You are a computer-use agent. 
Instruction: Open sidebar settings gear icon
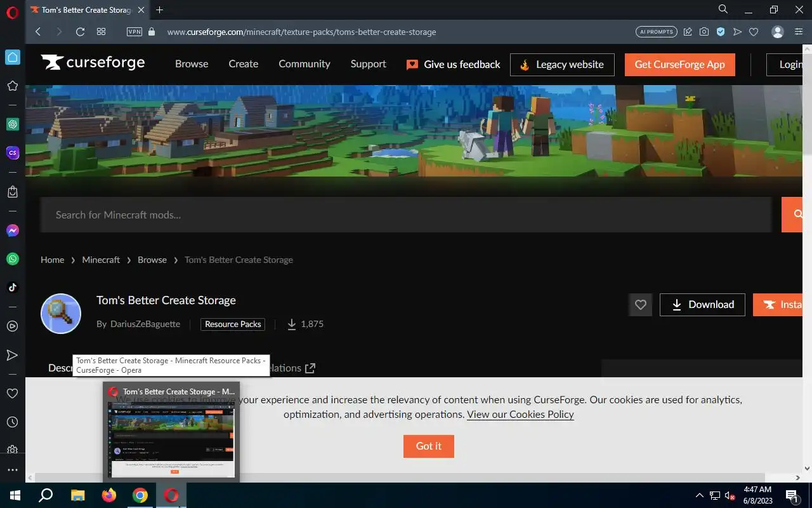(12, 450)
